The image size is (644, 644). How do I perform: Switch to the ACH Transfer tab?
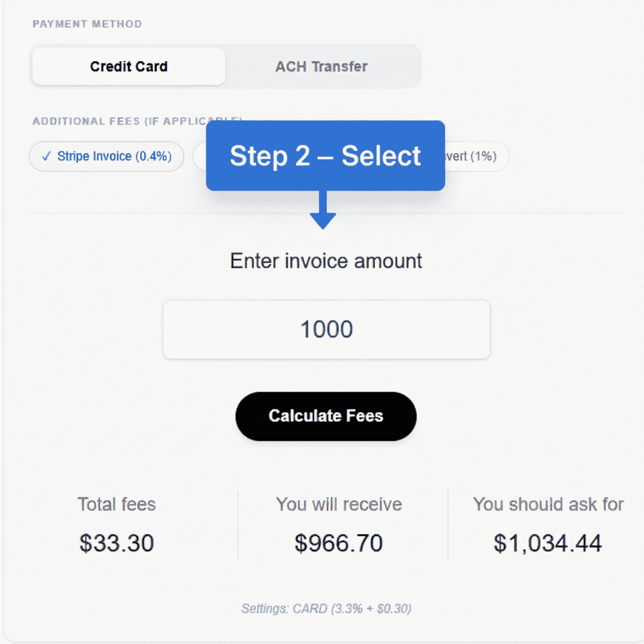[x=321, y=66]
